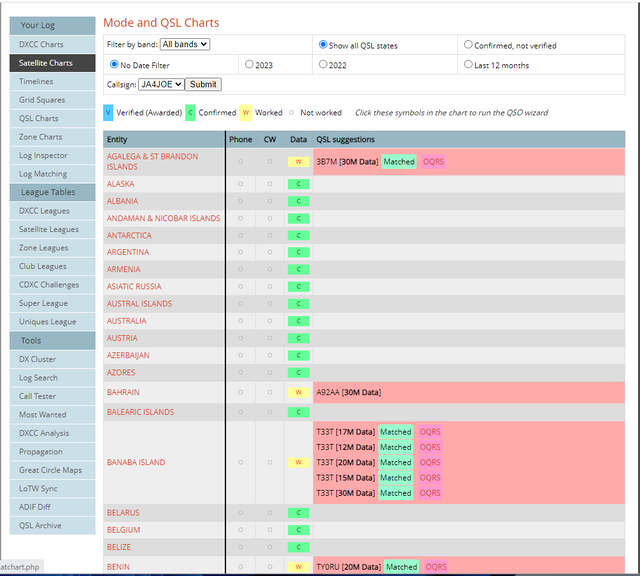Image resolution: width=640 pixels, height=576 pixels.
Task: Click the Phone not-worked circle for Bahrain
Action: pos(240,392)
